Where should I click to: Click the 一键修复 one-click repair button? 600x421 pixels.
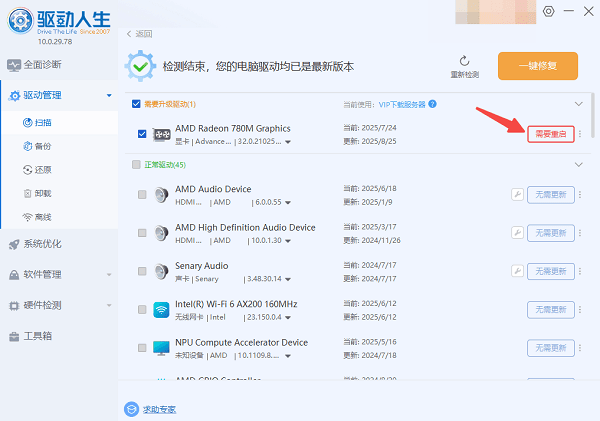pos(538,66)
